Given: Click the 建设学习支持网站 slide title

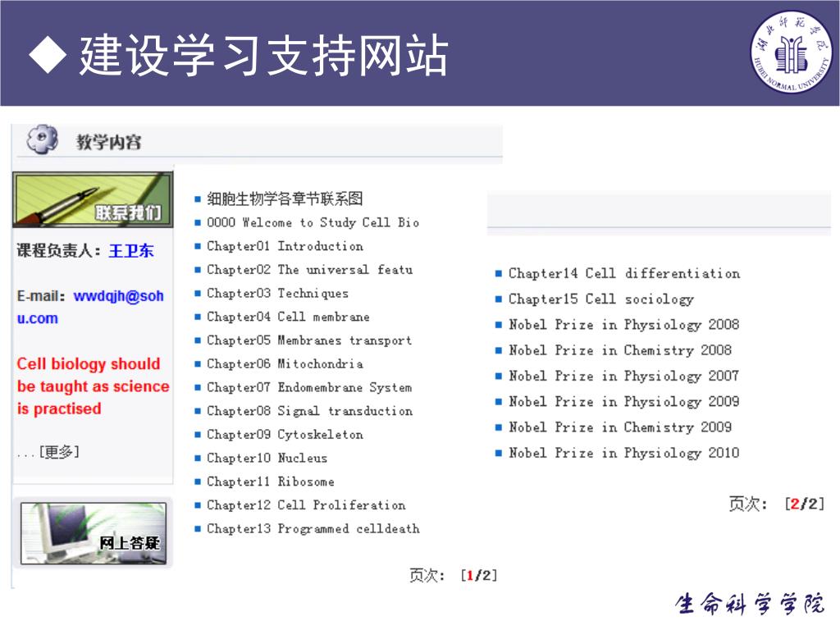Looking at the screenshot, I should [x=263, y=55].
